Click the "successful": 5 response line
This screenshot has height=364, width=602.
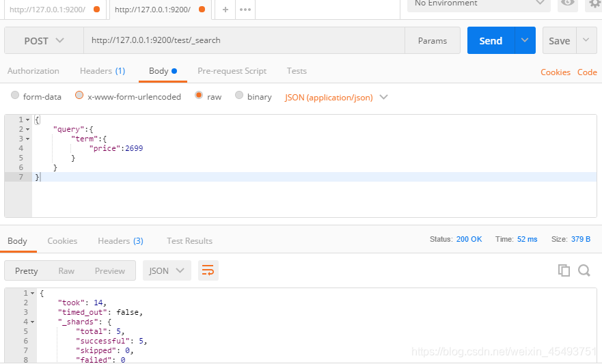111,341
